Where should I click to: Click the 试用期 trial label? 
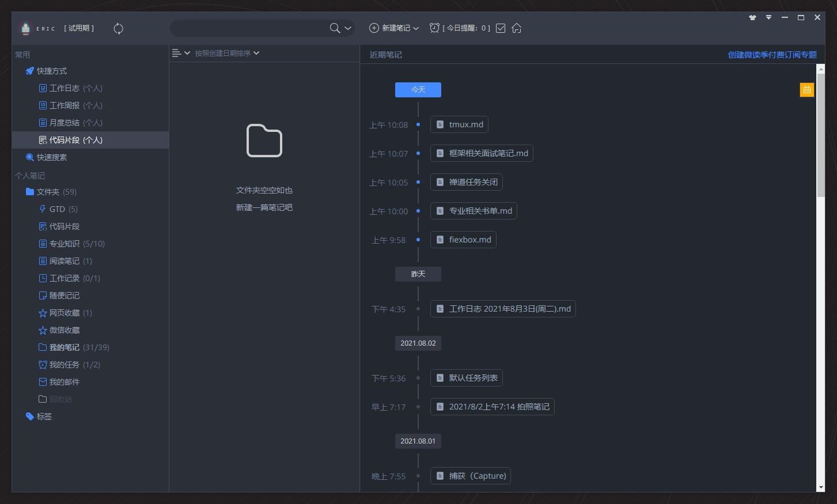[x=79, y=28]
